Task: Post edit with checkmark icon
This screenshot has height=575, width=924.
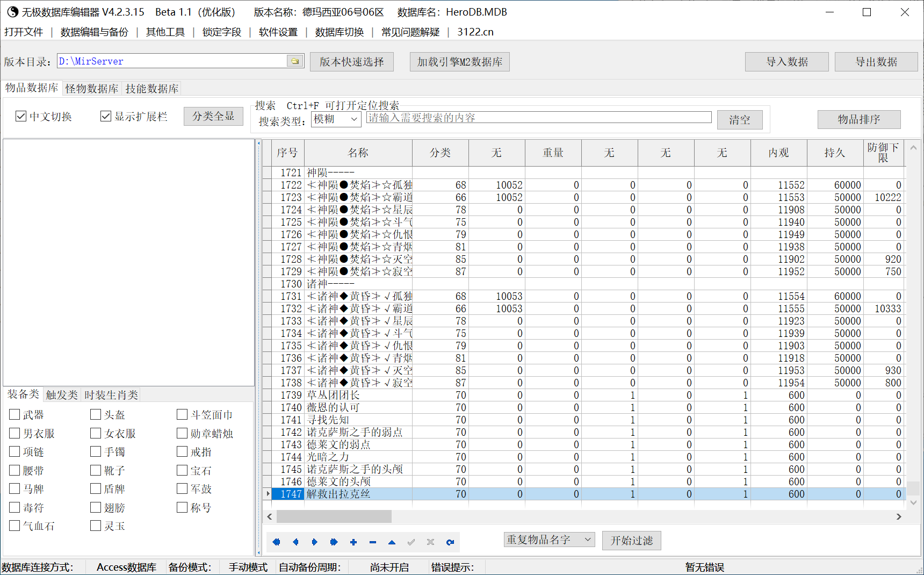Action: pos(412,542)
